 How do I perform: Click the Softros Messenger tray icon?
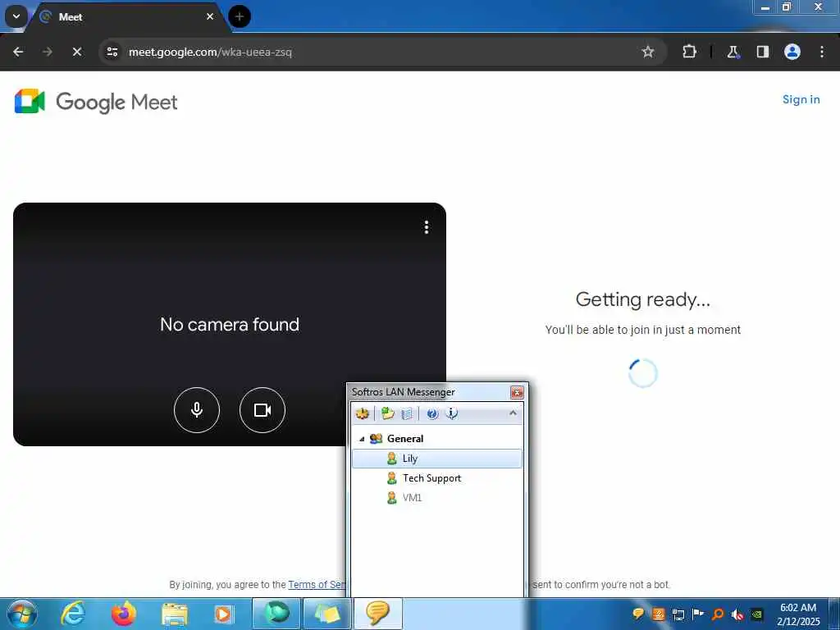coord(638,614)
